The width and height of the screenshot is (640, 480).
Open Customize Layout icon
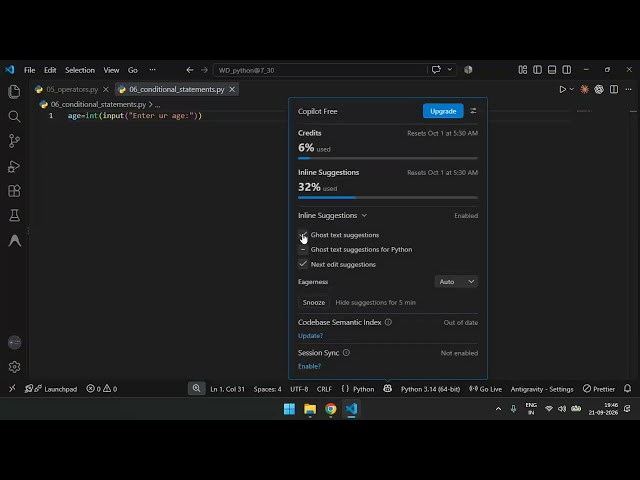click(523, 70)
